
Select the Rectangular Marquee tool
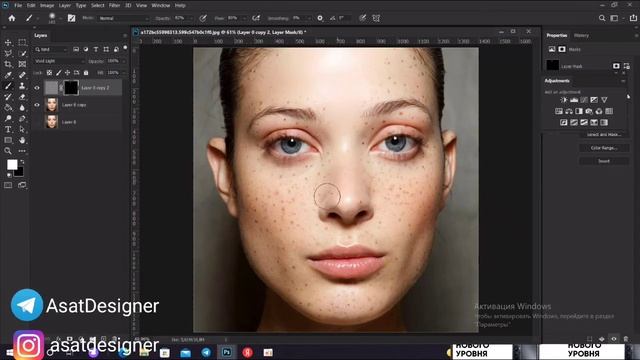coord(22,42)
